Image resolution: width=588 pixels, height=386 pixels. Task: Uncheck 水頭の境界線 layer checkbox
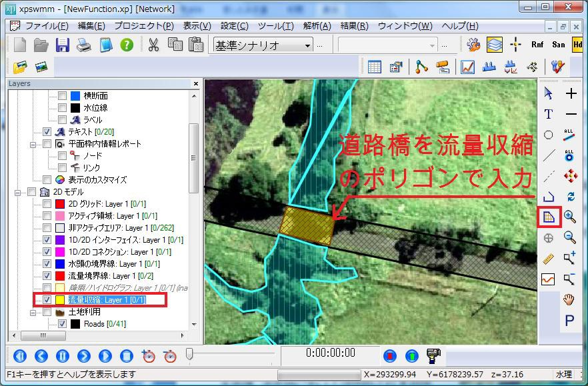pyautogui.click(x=47, y=264)
